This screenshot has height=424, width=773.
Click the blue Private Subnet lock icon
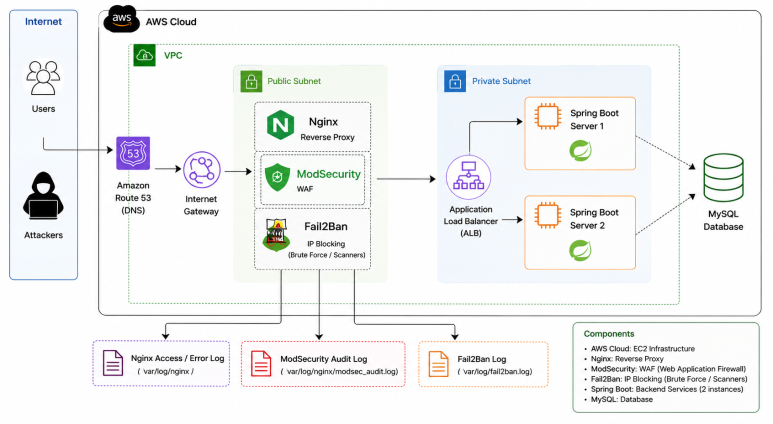coord(455,81)
